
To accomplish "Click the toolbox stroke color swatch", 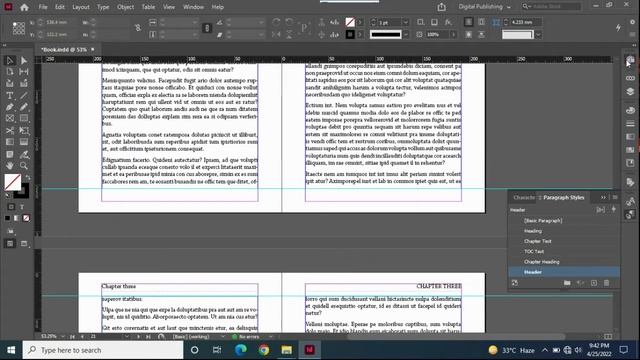I will [23, 192].
